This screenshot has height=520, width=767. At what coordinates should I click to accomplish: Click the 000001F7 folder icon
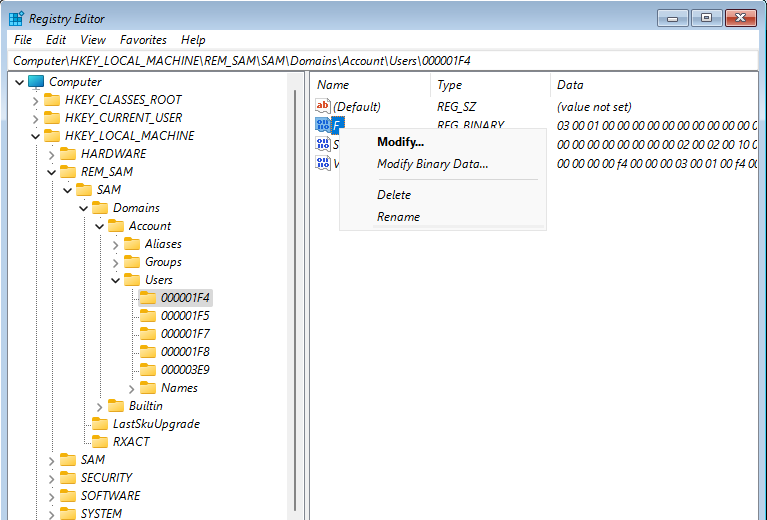(148, 334)
